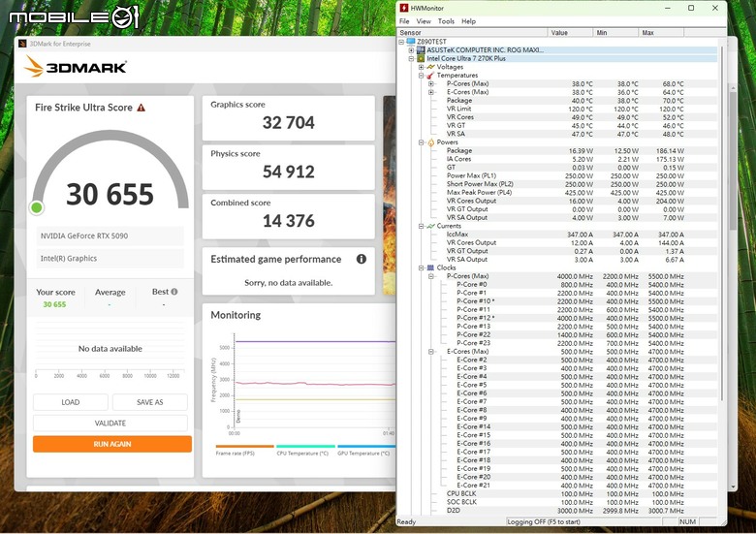This screenshot has width=756, height=534.
Task: Collapse the Powers node
Action: (421, 142)
